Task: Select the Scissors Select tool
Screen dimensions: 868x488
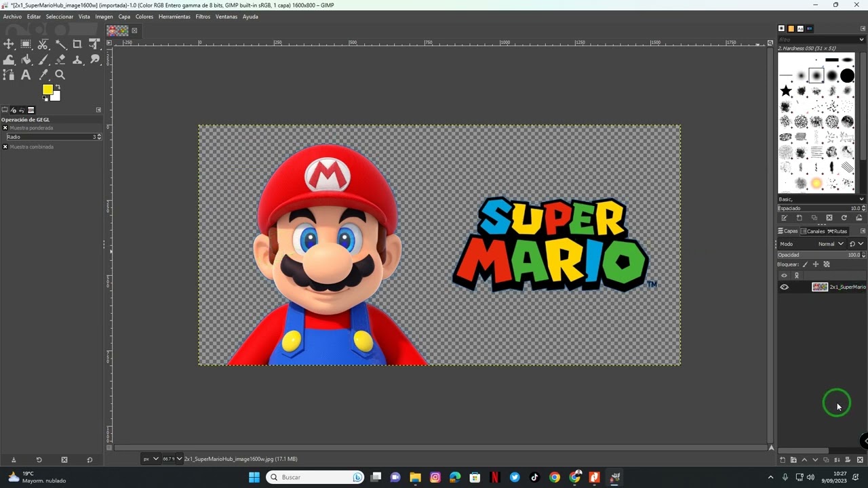Action: (43, 44)
